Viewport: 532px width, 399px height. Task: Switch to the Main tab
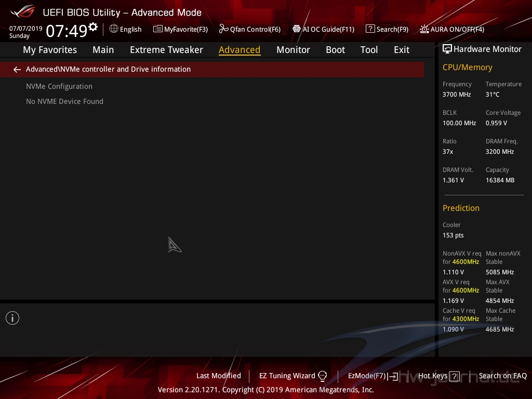(x=103, y=50)
